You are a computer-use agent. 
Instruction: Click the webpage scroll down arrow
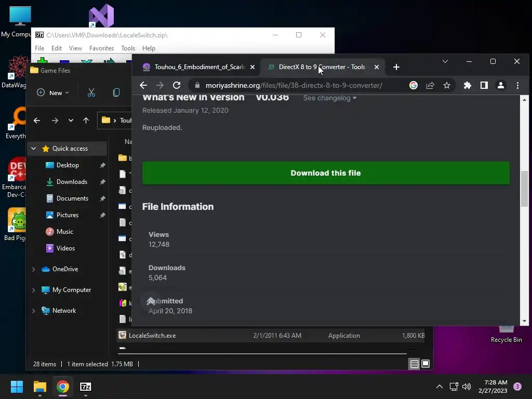[x=525, y=321]
